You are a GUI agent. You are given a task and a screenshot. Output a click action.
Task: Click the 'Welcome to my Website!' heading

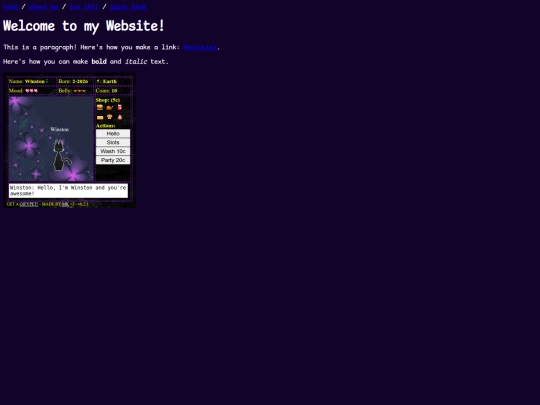click(84, 26)
